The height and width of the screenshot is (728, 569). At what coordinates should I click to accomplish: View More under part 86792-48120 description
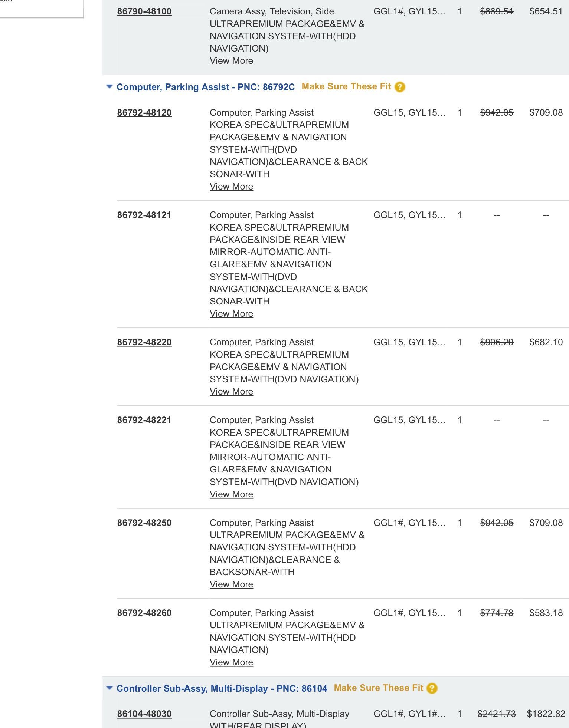click(231, 187)
